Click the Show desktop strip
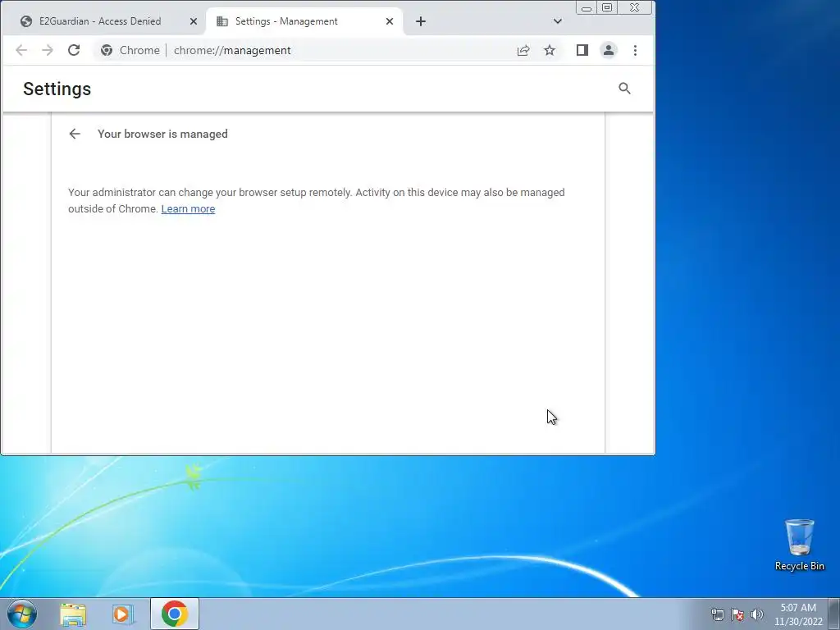This screenshot has width=840, height=630. 834,614
